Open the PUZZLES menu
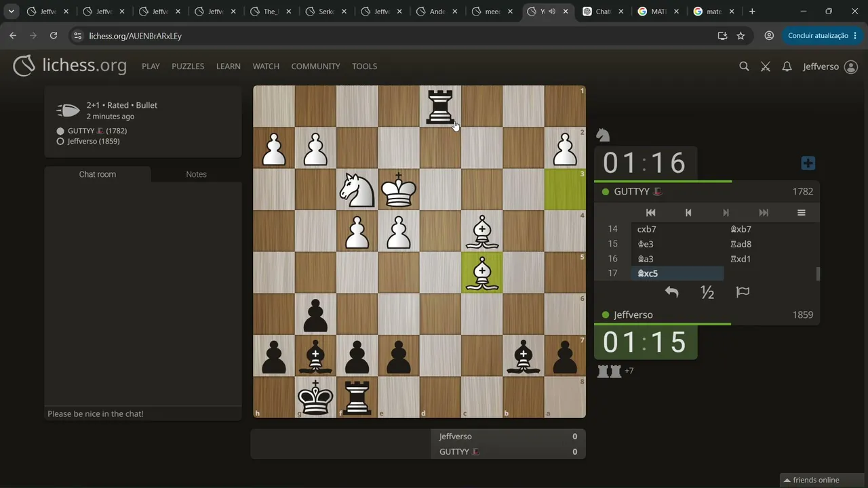The width and height of the screenshot is (868, 488). point(188,66)
